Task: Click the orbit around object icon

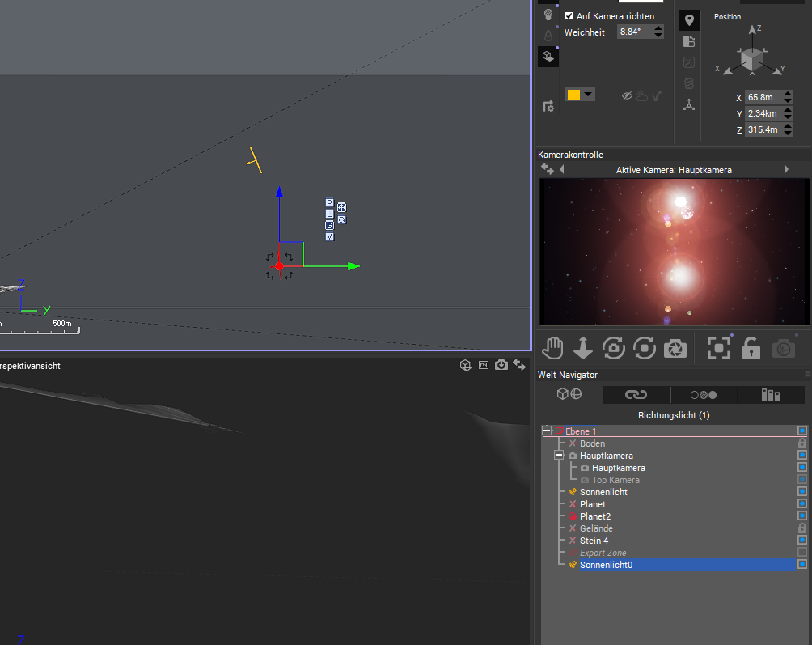Action: (x=645, y=348)
